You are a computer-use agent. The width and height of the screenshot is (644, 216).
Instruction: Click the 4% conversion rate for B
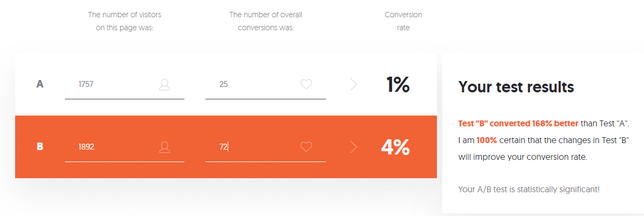coord(395,147)
